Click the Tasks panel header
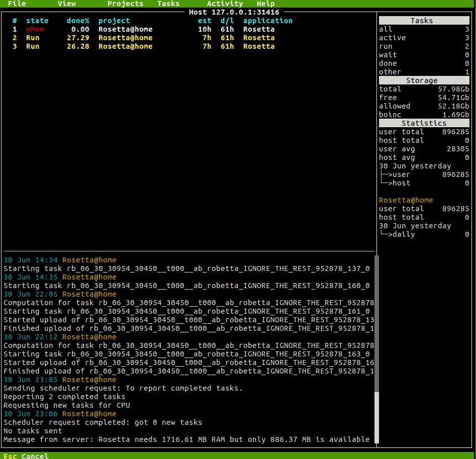 pos(424,20)
